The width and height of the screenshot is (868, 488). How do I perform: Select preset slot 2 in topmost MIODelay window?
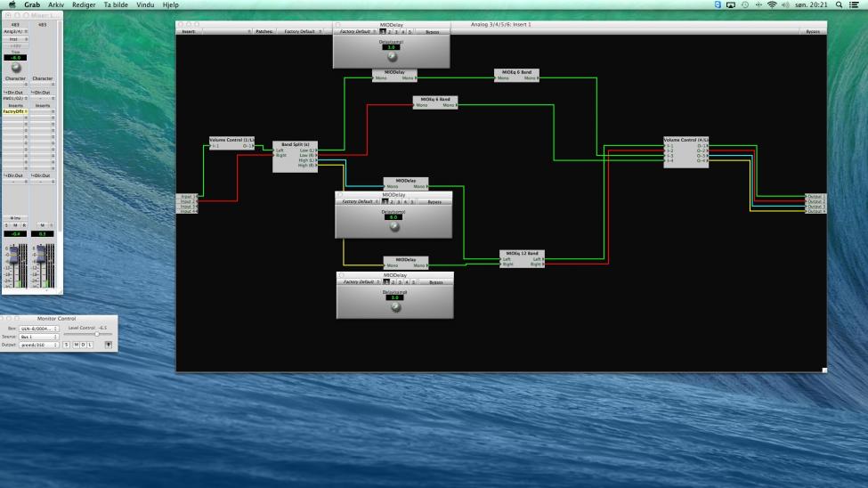(390, 31)
